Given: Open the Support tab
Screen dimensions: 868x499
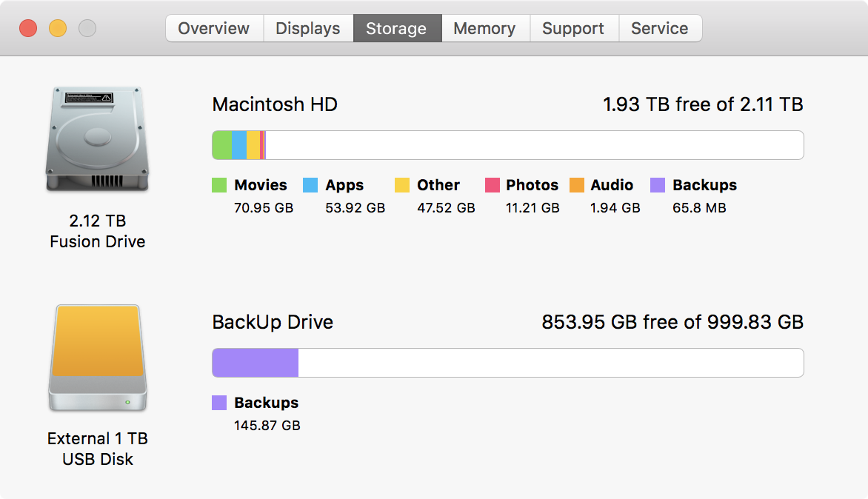Looking at the screenshot, I should 574,28.
